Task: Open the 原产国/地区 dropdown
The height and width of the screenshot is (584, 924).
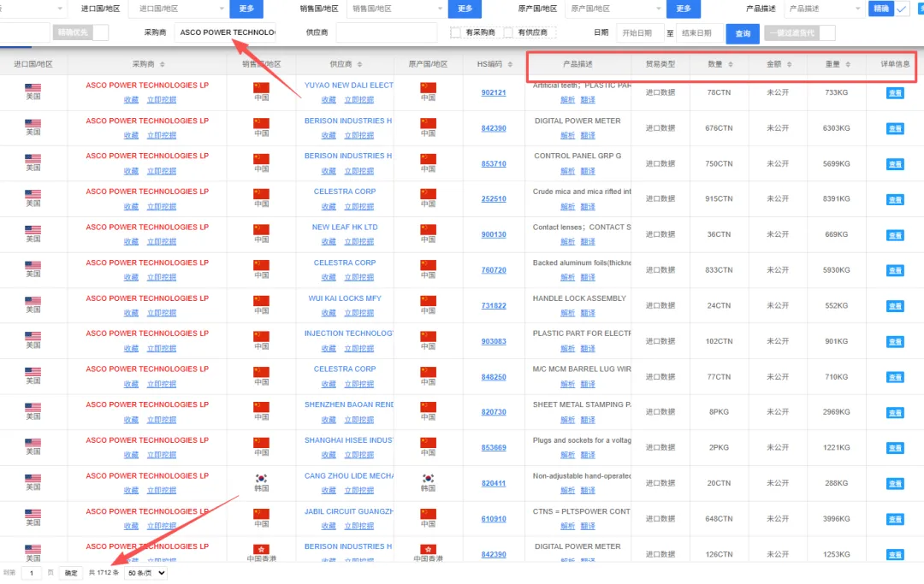Action: pos(615,9)
